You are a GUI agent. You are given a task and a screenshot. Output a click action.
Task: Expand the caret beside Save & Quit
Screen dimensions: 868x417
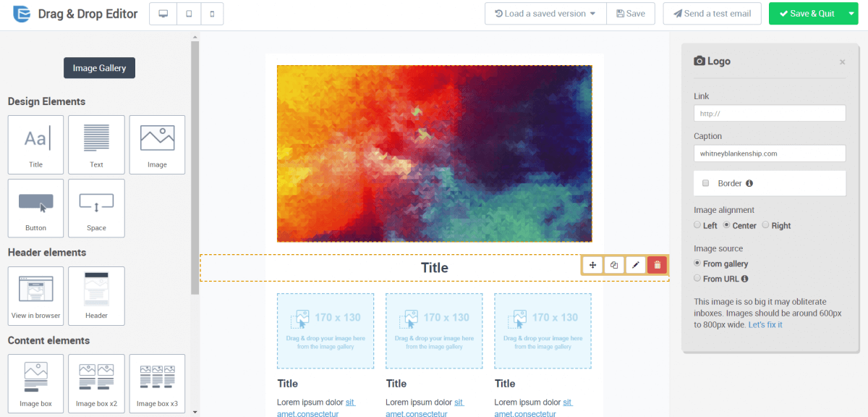click(x=851, y=14)
